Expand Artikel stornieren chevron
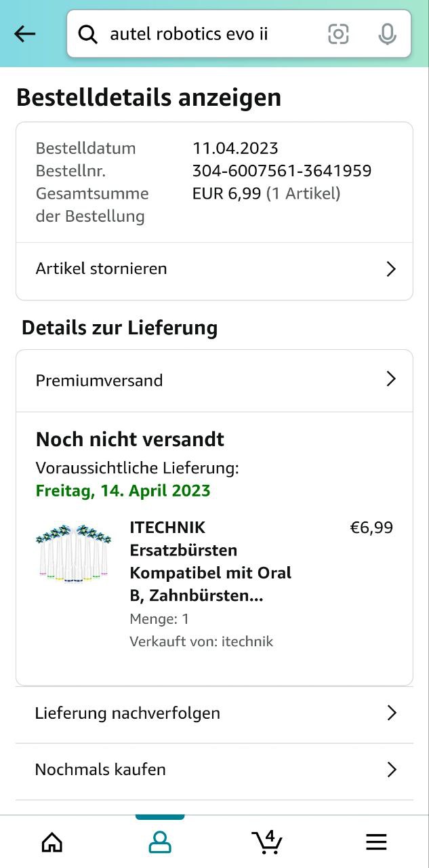 391,269
